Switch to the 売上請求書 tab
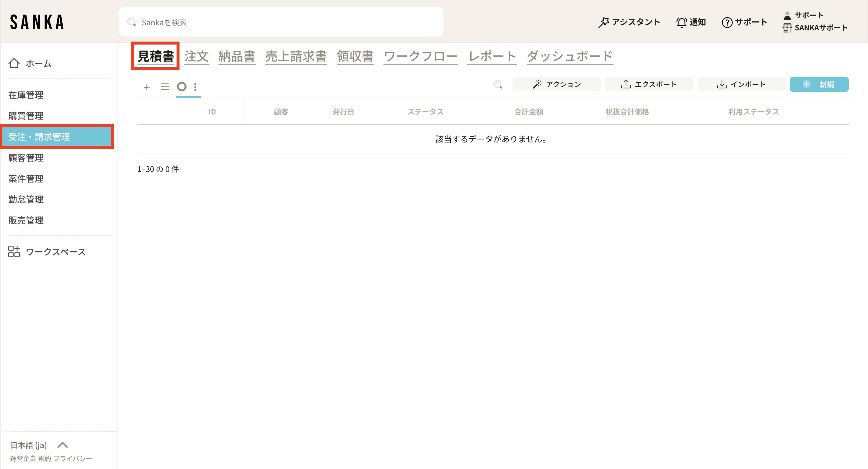 [x=296, y=56]
